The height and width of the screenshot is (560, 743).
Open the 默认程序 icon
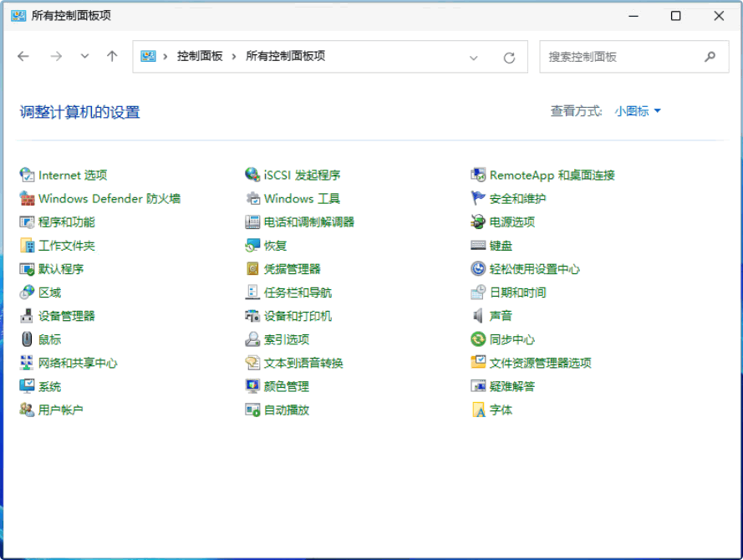pyautogui.click(x=27, y=269)
